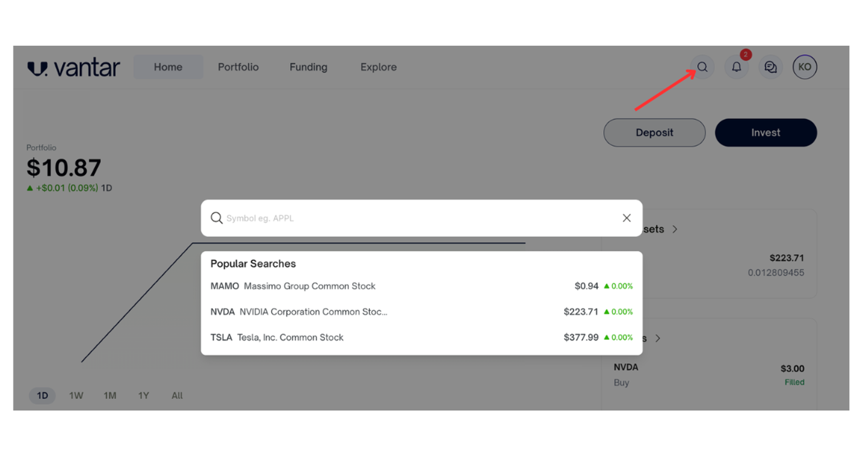
Task: Click the magnifier inside the search field
Action: (216, 218)
